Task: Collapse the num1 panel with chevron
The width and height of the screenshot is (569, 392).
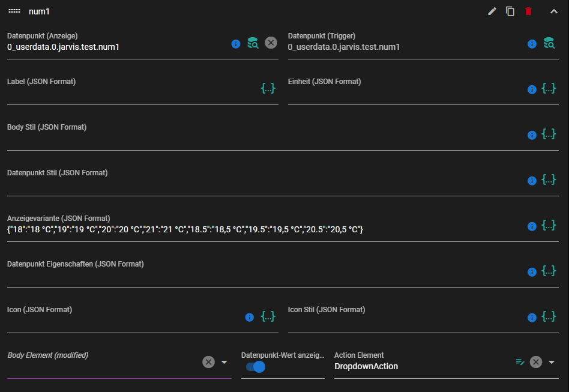Action: click(554, 11)
